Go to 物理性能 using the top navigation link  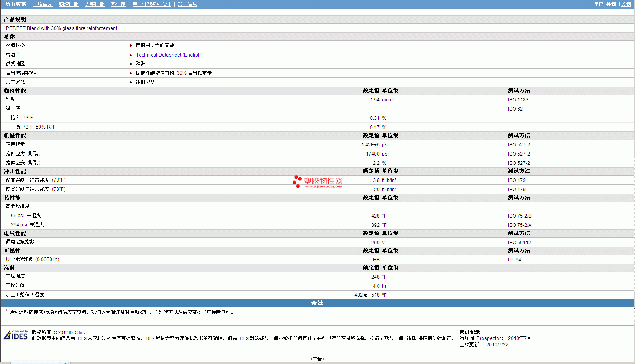coord(69,4)
